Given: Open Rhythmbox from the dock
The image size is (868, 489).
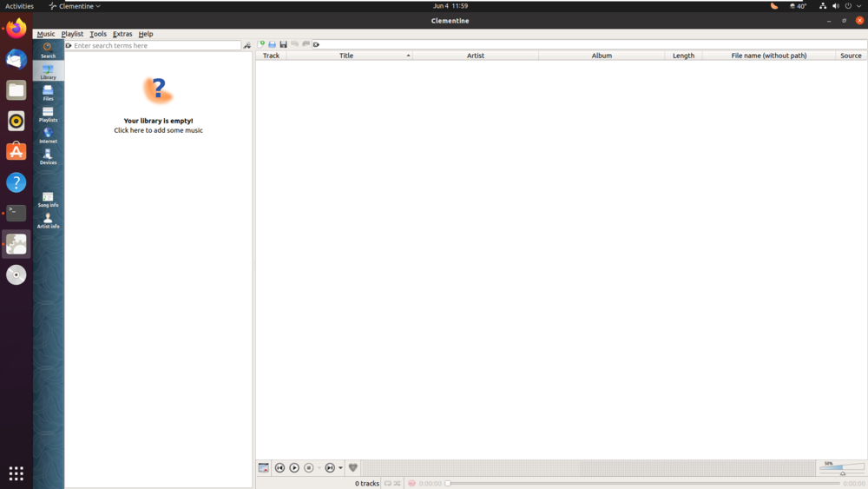Looking at the screenshot, I should pyautogui.click(x=16, y=121).
